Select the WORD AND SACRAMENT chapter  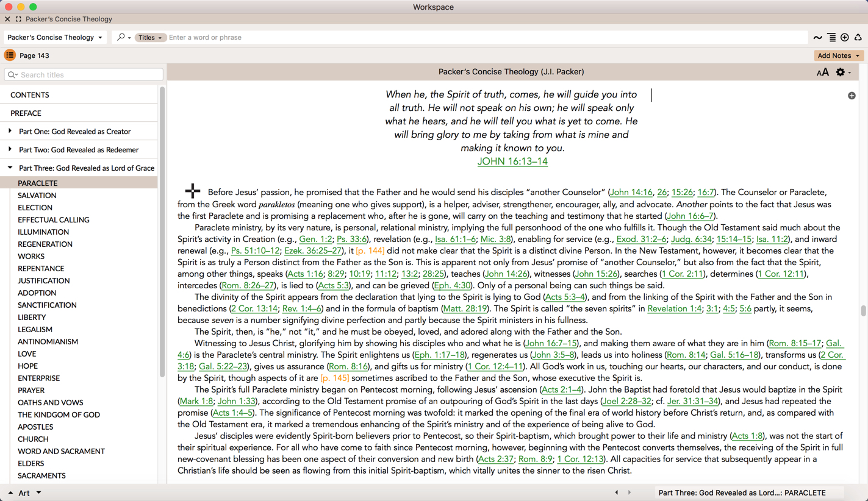(61, 452)
